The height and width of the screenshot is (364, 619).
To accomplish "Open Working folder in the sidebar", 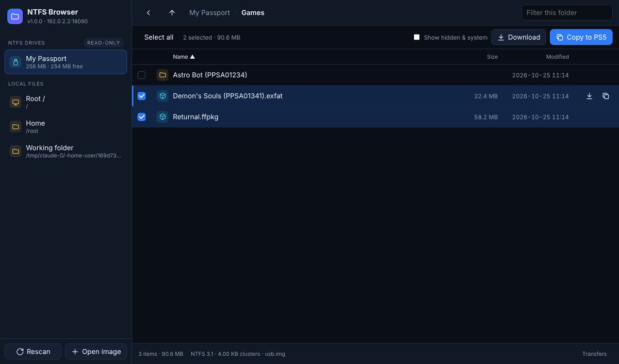I will pyautogui.click(x=66, y=151).
